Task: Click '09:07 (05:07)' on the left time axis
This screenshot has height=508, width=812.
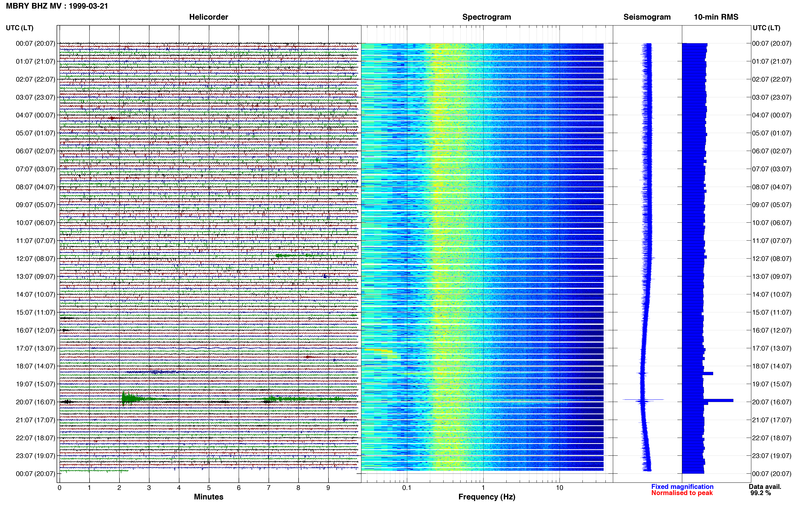Action: (x=35, y=205)
